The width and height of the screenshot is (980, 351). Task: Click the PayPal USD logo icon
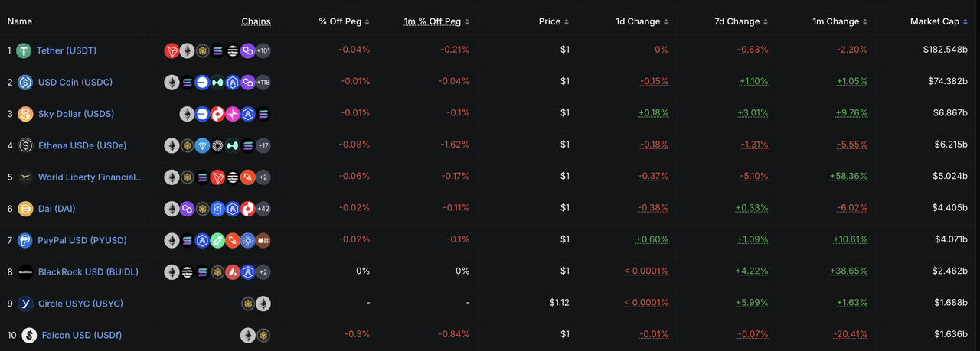click(x=25, y=240)
